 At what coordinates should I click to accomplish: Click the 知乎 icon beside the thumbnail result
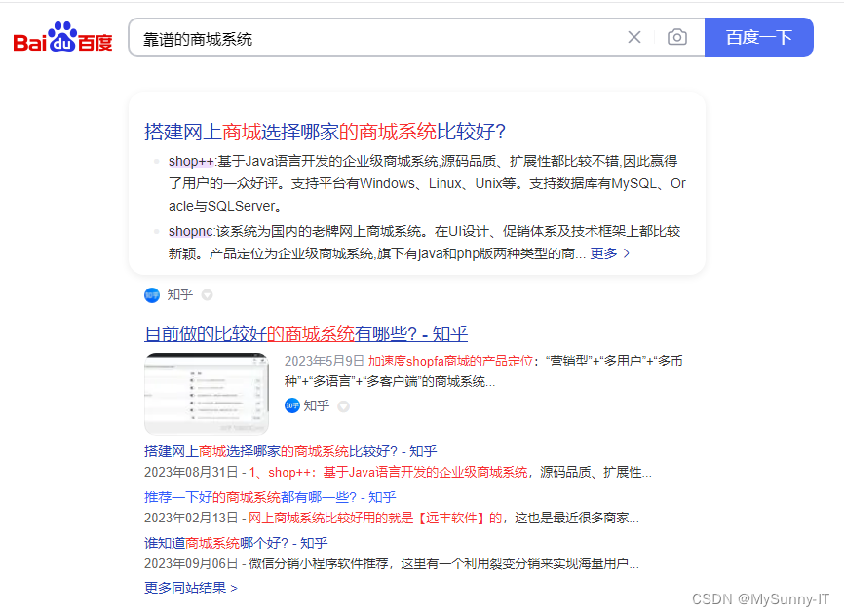click(x=291, y=405)
